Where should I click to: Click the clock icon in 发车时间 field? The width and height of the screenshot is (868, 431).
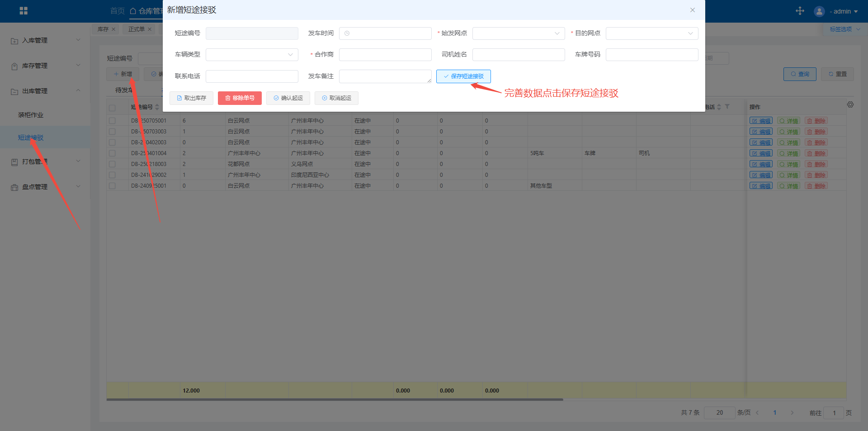[347, 33]
